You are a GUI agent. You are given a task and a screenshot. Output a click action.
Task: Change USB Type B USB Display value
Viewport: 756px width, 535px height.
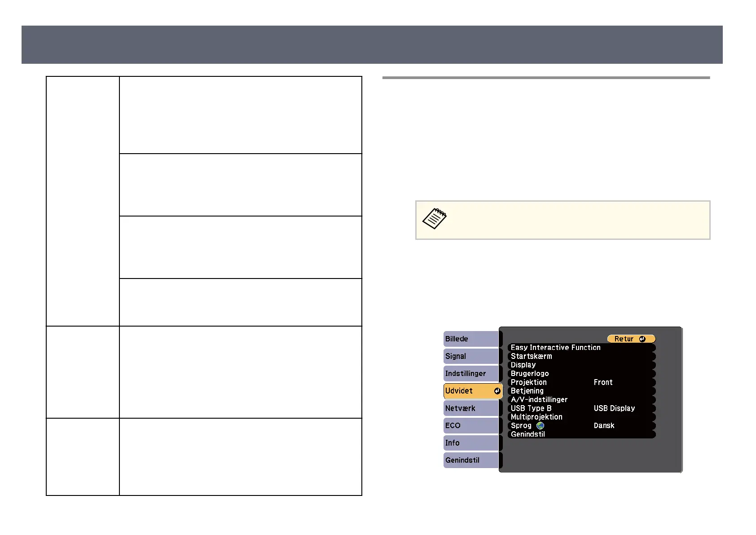614,408
